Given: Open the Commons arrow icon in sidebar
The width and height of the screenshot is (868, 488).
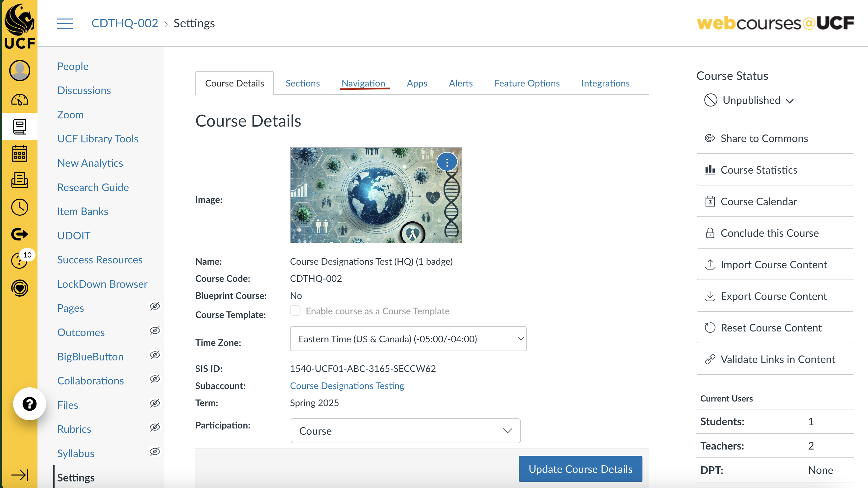Looking at the screenshot, I should click(19, 234).
